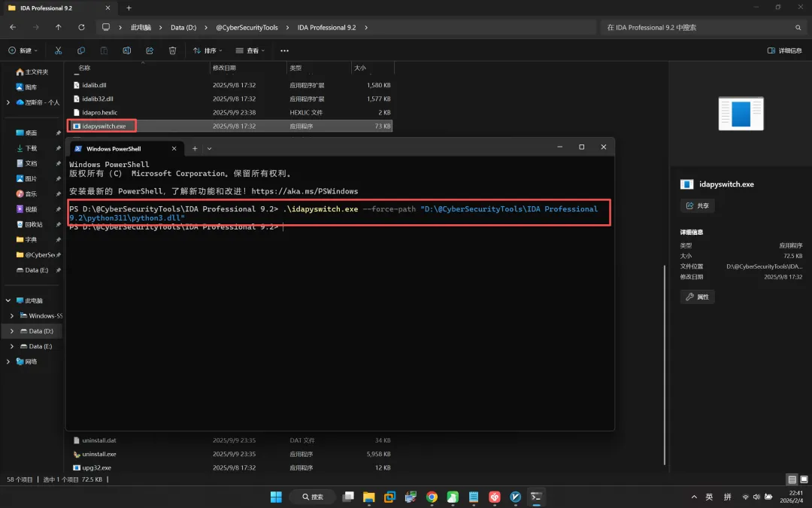Click the monitor icon in address bar
The height and width of the screenshot is (508, 812).
106,28
